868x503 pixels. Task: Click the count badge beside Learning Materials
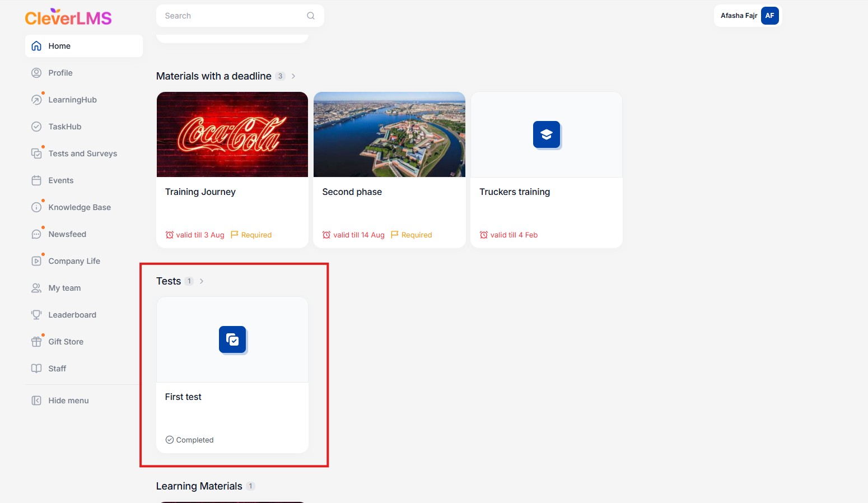click(x=250, y=486)
